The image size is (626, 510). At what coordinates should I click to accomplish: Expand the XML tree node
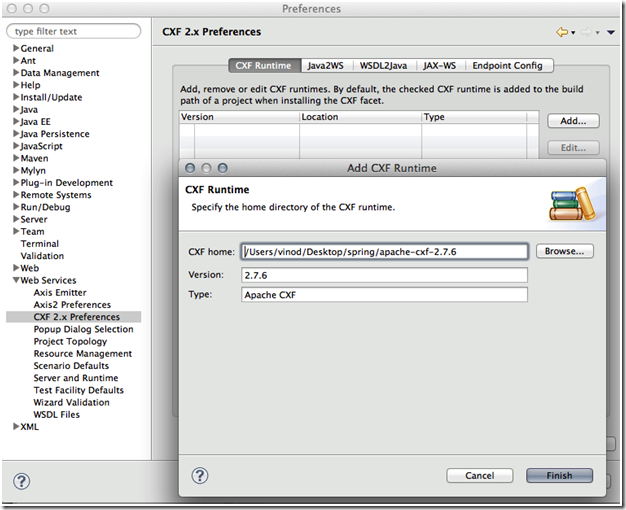click(16, 426)
